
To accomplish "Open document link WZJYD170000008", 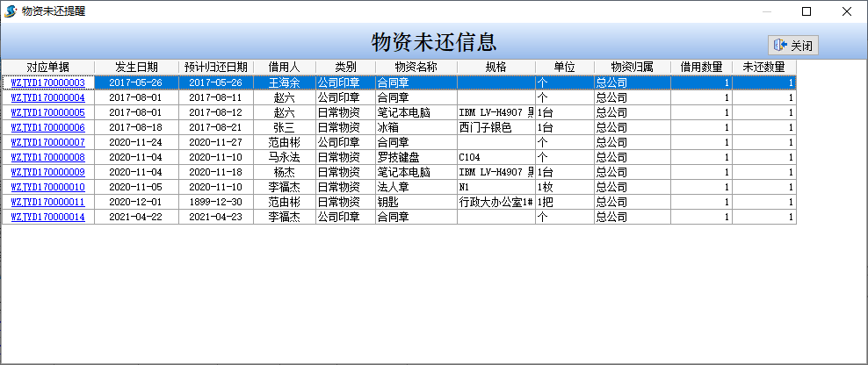I will click(47, 157).
